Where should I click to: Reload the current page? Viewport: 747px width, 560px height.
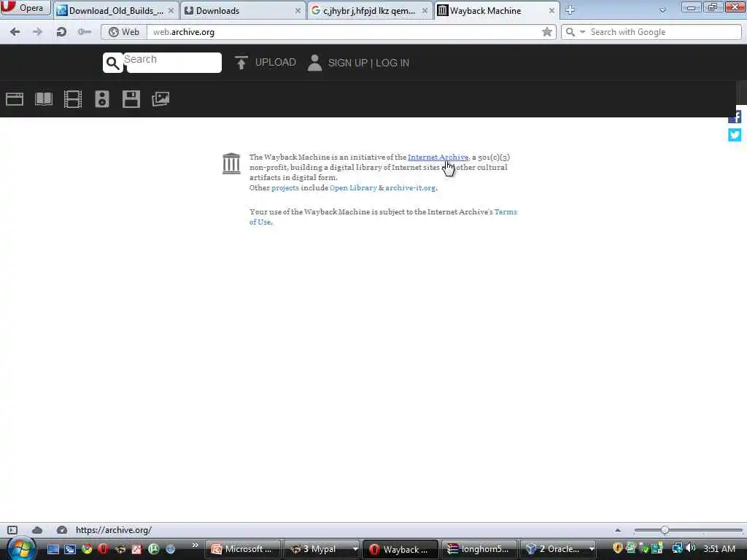point(61,32)
